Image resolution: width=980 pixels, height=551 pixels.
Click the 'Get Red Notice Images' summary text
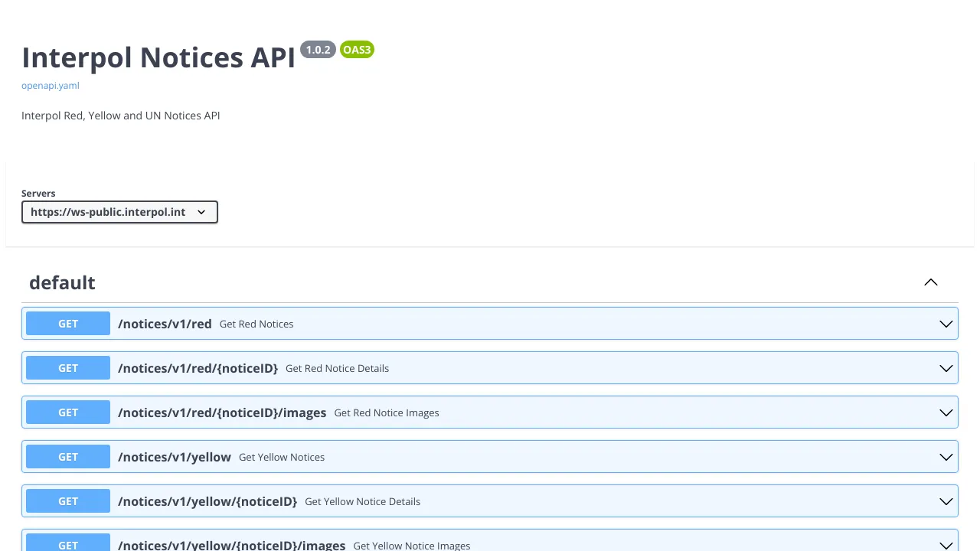[x=387, y=412]
